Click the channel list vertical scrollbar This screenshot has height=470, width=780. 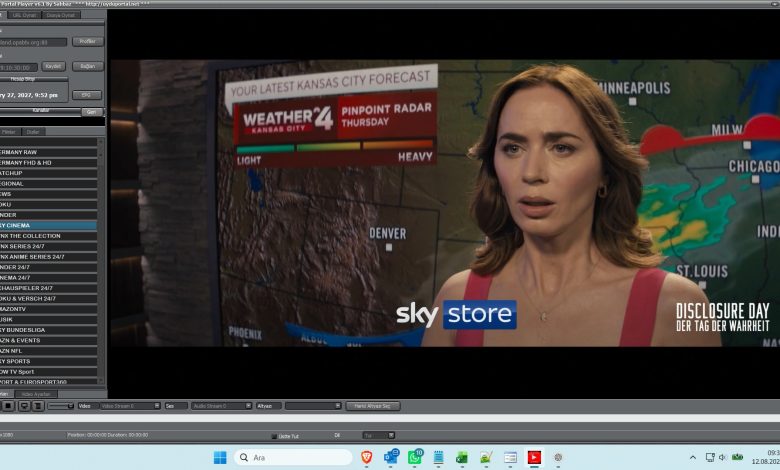pyautogui.click(x=101, y=261)
